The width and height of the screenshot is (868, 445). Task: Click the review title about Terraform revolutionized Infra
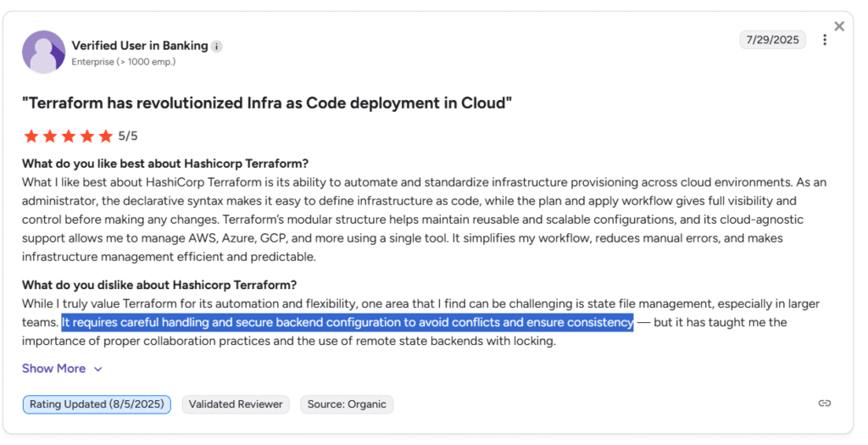pos(267,103)
